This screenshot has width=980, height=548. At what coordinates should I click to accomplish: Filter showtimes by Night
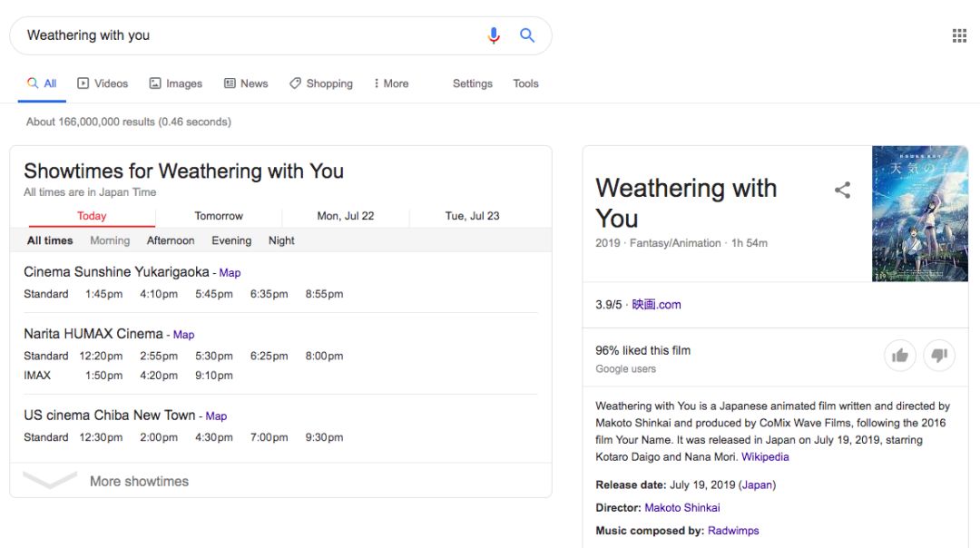(x=281, y=240)
